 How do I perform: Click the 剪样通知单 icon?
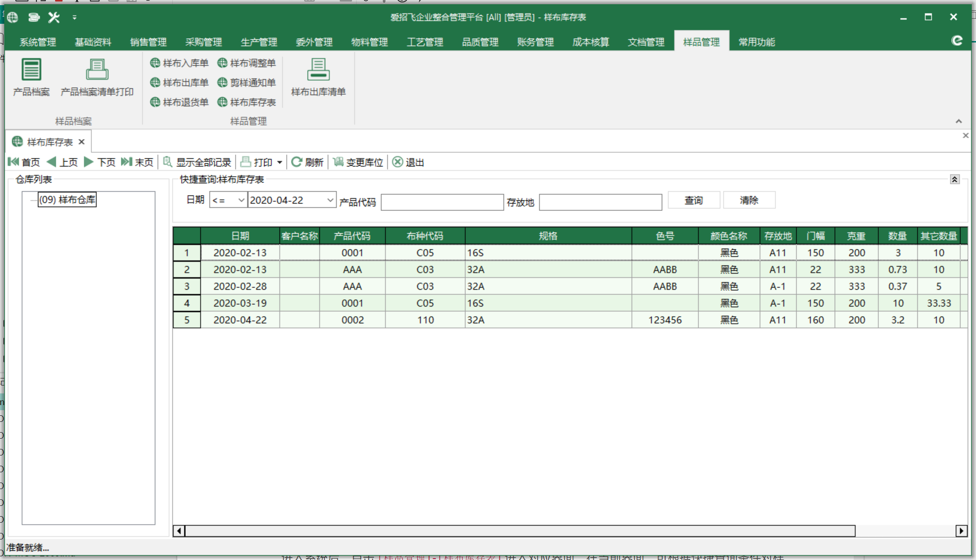coord(248,83)
